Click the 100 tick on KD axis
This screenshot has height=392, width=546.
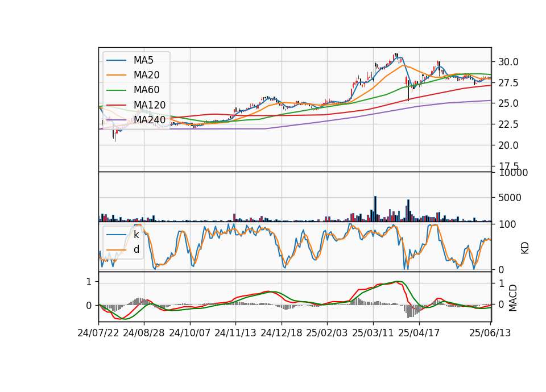pyautogui.click(x=507, y=224)
